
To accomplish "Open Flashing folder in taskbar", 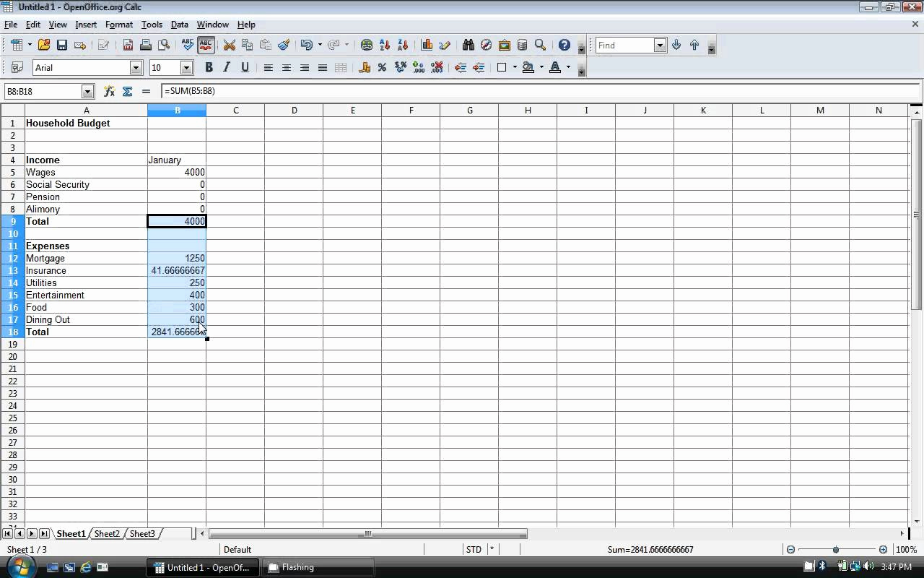I will [318, 568].
